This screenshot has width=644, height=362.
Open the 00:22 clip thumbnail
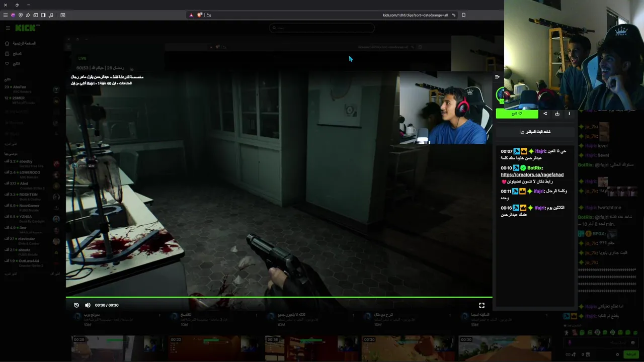click(x=214, y=348)
